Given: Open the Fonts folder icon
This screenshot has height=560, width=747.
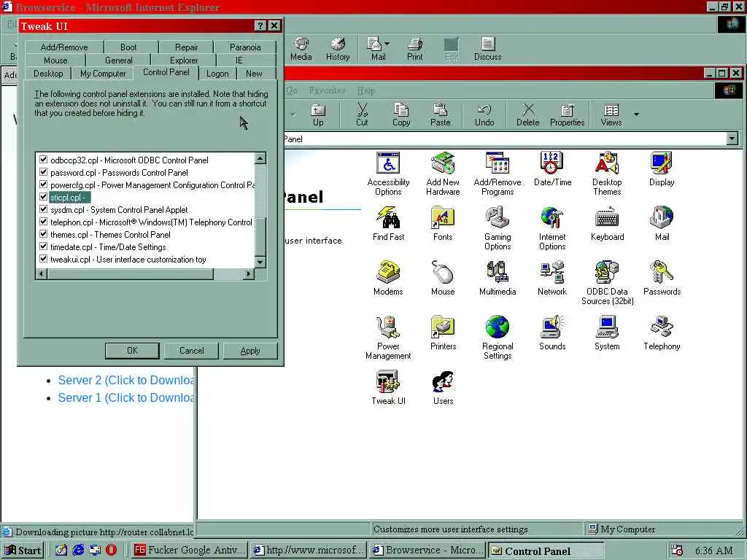Looking at the screenshot, I should point(443,224).
